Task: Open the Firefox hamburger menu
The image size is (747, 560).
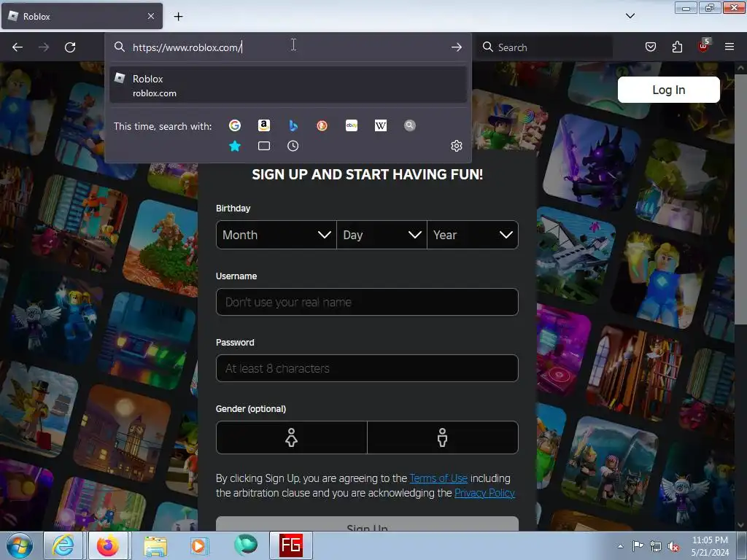Action: (x=729, y=47)
